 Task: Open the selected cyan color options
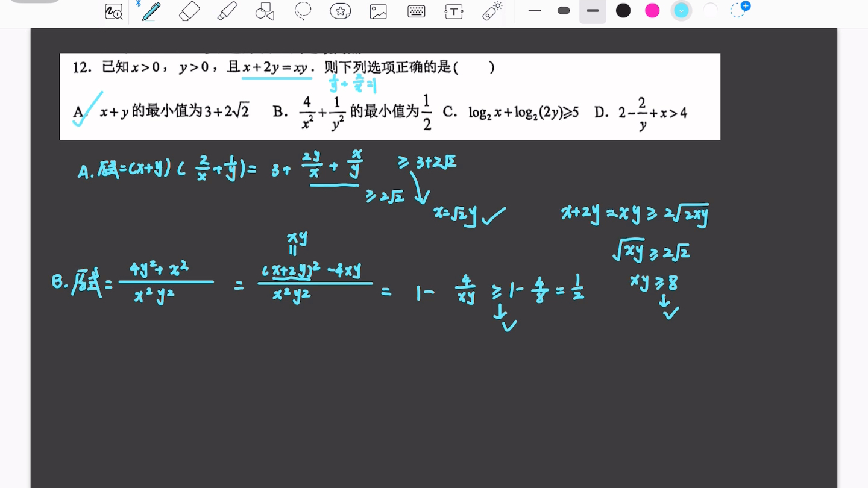681,11
